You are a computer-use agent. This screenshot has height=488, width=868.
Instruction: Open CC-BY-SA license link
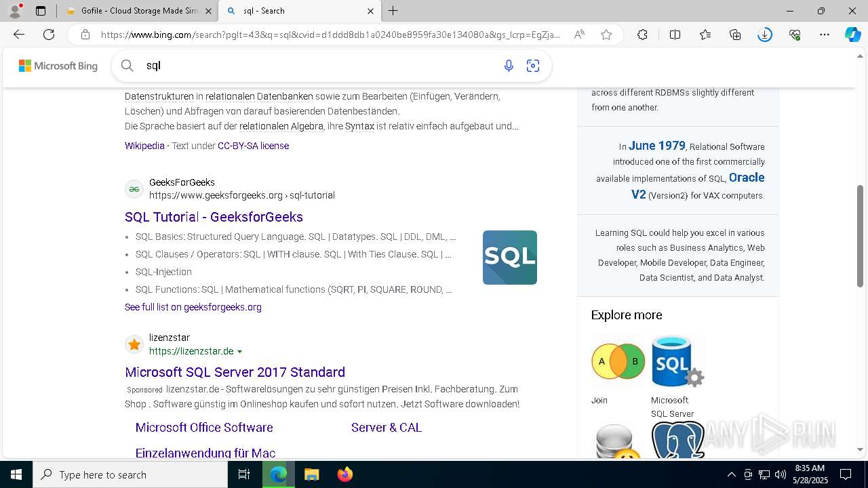pos(253,146)
